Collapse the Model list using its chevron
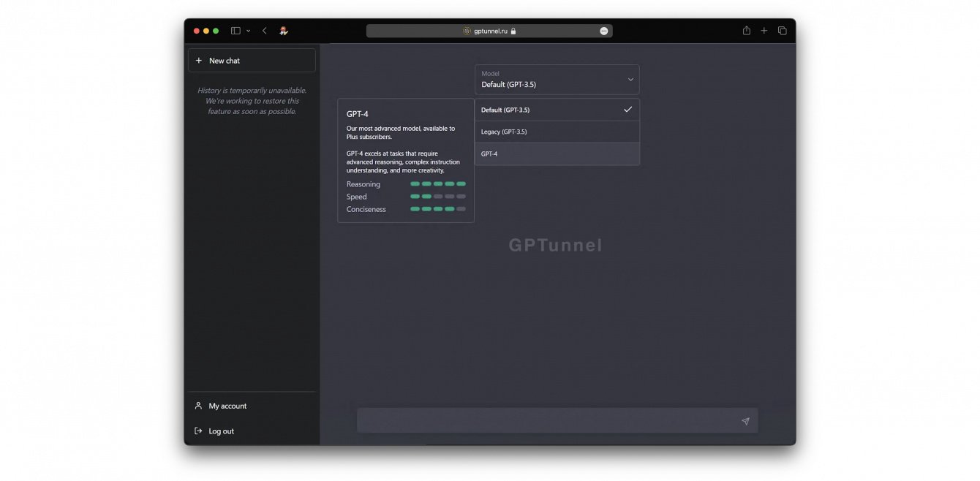Screen dimensions: 980x481 click(x=630, y=80)
